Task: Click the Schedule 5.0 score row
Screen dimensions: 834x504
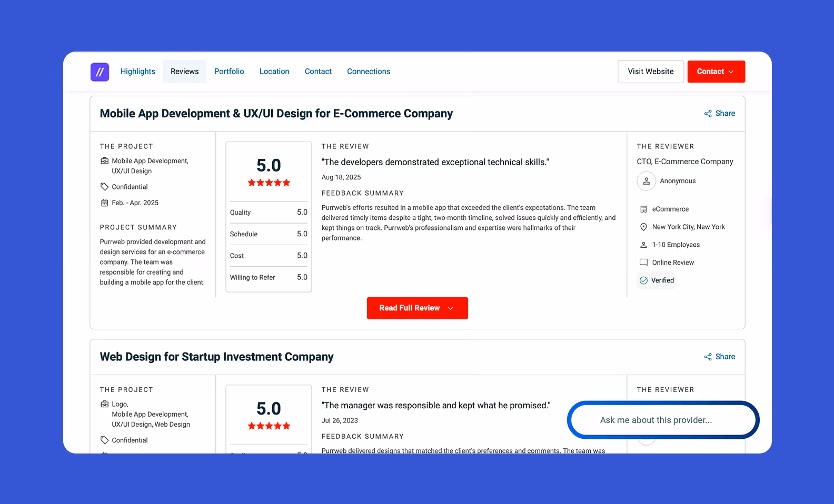Action: click(x=269, y=234)
